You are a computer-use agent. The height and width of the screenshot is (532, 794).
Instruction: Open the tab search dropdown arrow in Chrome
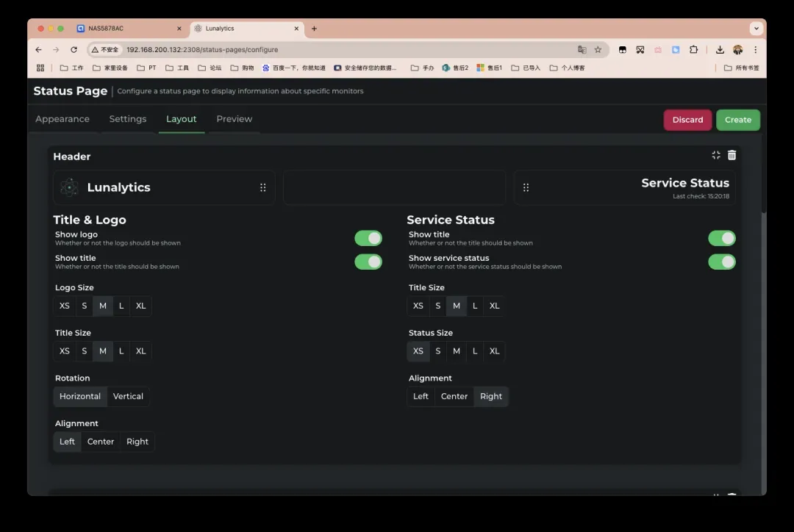click(x=756, y=29)
